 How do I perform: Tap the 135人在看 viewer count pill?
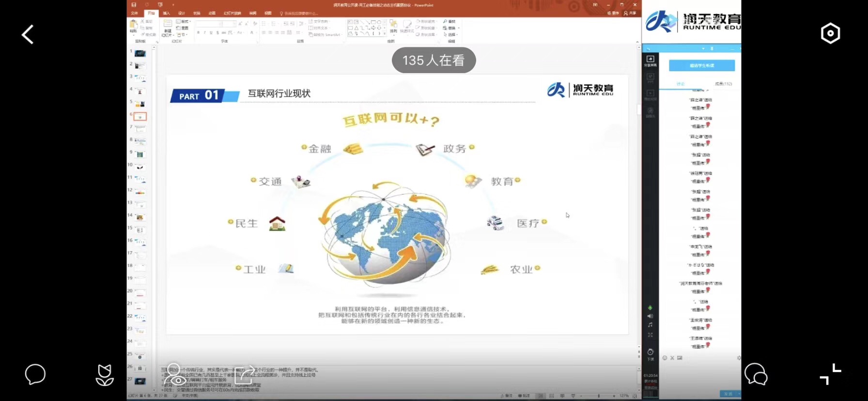pyautogui.click(x=434, y=61)
